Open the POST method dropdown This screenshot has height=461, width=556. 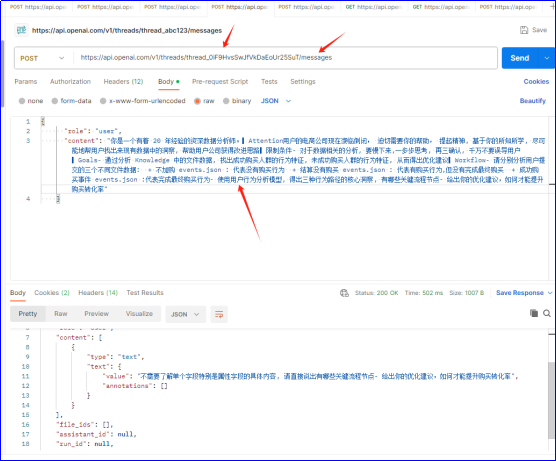(42, 58)
